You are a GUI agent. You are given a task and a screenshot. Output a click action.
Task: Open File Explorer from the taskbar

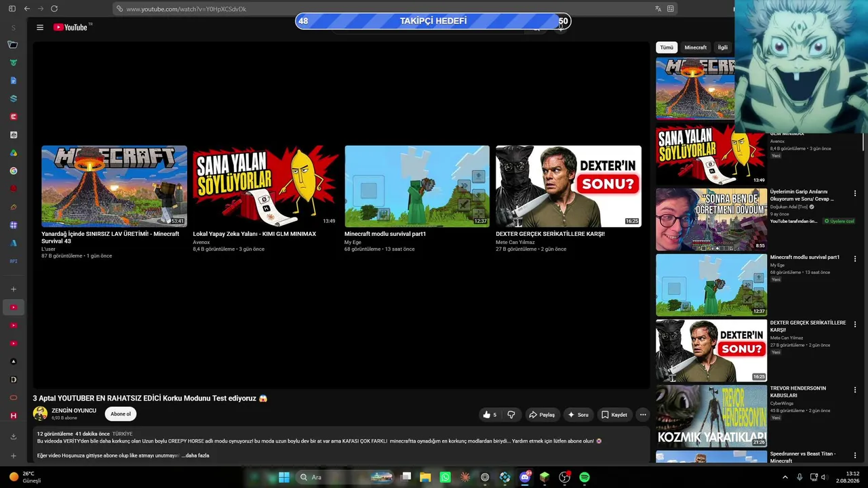pos(425,477)
